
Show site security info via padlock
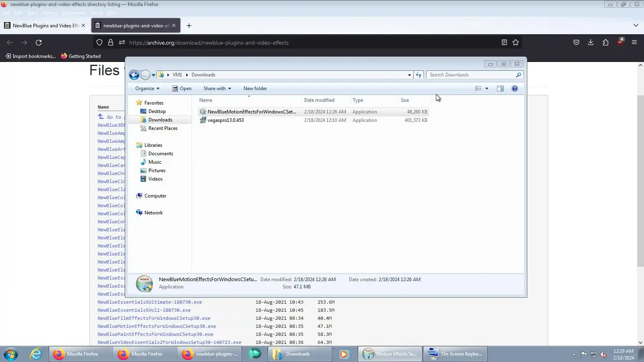click(x=111, y=43)
